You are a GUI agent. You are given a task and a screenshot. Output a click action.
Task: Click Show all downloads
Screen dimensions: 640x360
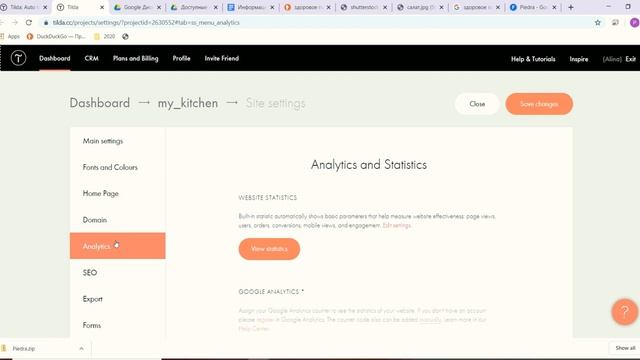point(625,348)
